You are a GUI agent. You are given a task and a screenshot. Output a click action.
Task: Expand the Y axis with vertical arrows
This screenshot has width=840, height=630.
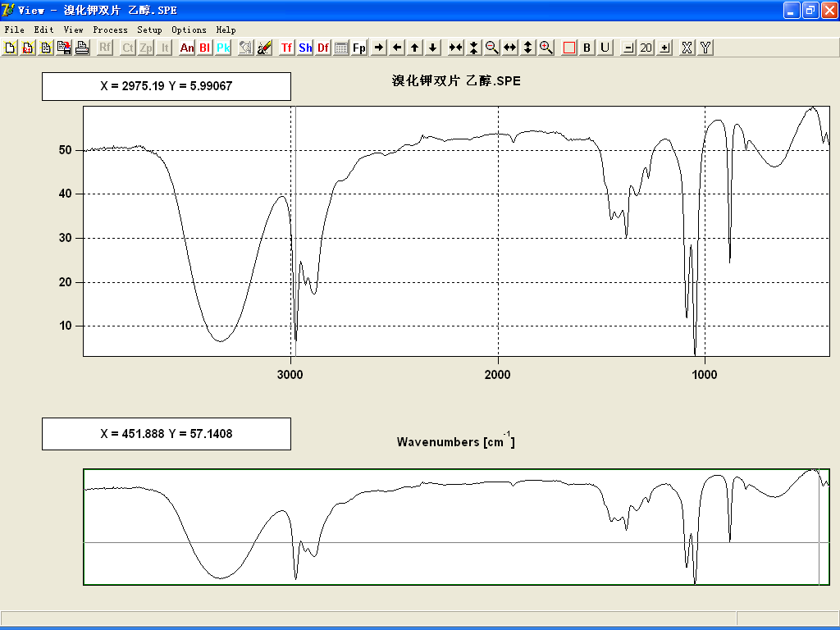pos(527,48)
